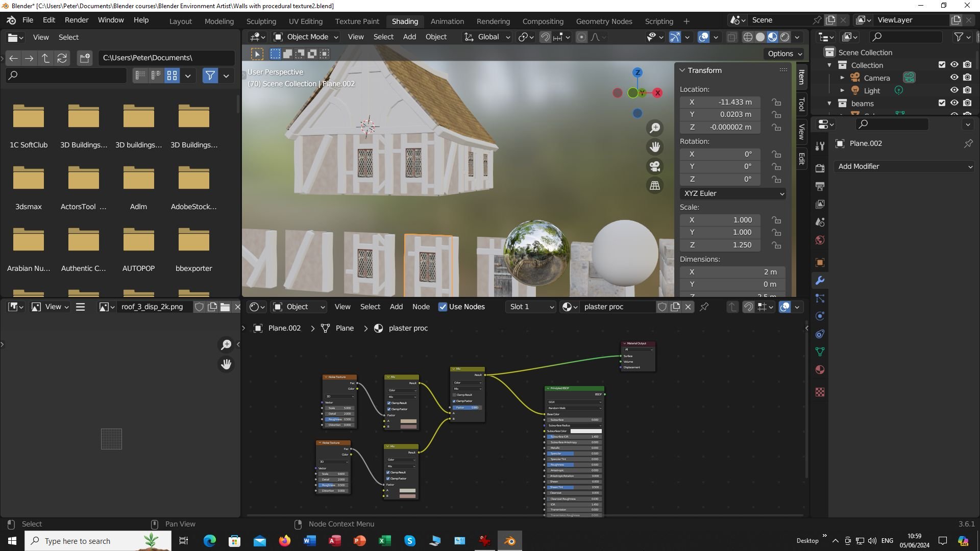Click the Options button in the viewport
The width and height of the screenshot is (980, 551).
[784, 54]
